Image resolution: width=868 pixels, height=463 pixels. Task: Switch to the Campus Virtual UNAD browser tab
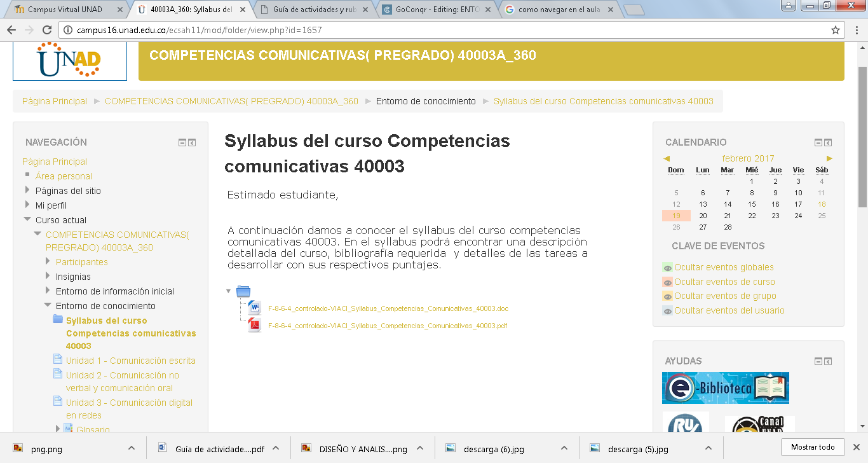point(64,10)
